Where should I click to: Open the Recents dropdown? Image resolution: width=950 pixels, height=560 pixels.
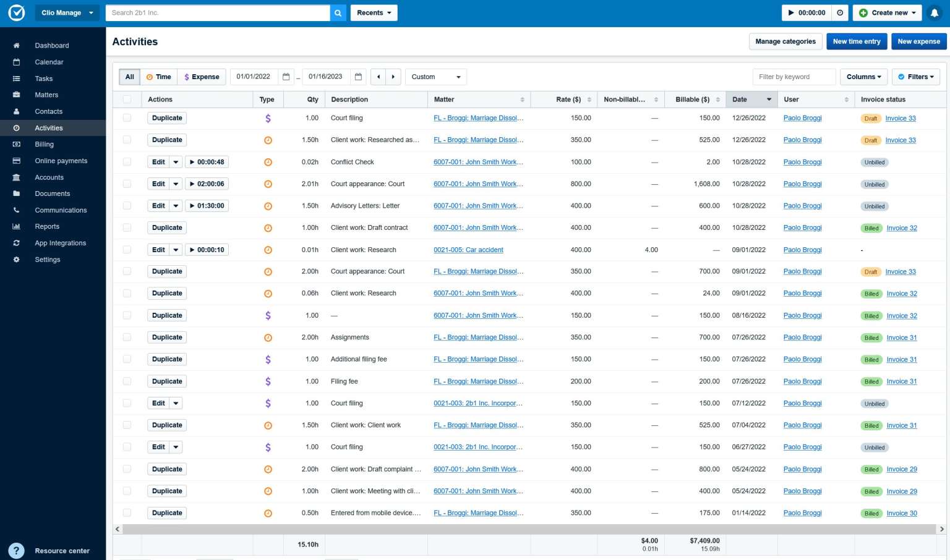(x=374, y=12)
